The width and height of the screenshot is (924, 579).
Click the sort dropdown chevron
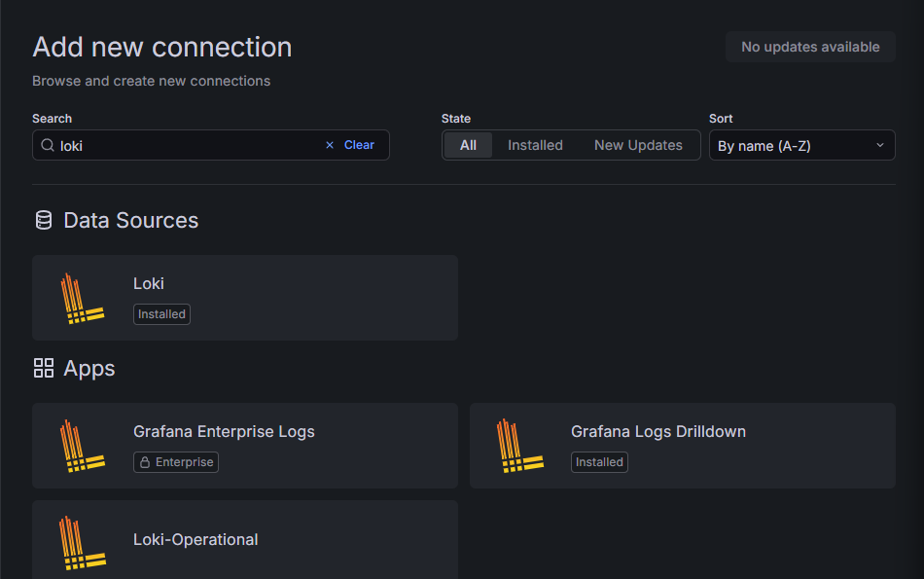(x=881, y=144)
